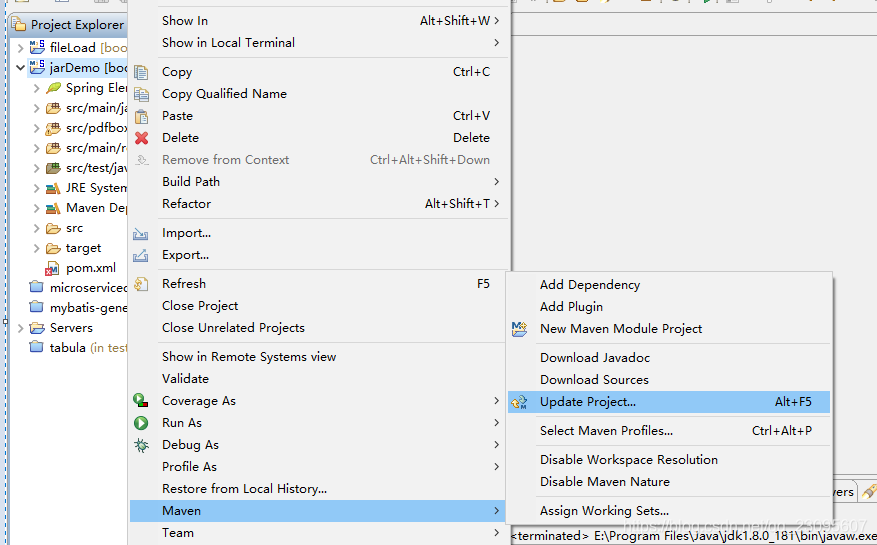Click the Spring Elements leaf icon
Image resolution: width=877 pixels, height=545 pixels.
pyautogui.click(x=54, y=88)
